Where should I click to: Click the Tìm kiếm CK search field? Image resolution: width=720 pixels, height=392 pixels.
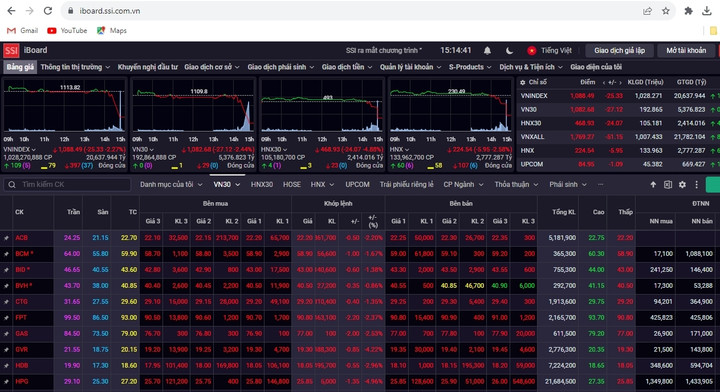68,185
